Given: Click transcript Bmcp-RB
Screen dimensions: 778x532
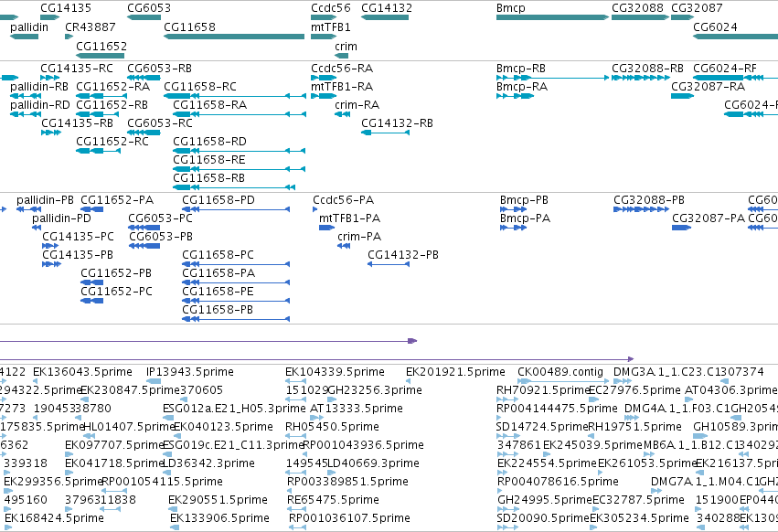Looking at the screenshot, I should [x=553, y=78].
